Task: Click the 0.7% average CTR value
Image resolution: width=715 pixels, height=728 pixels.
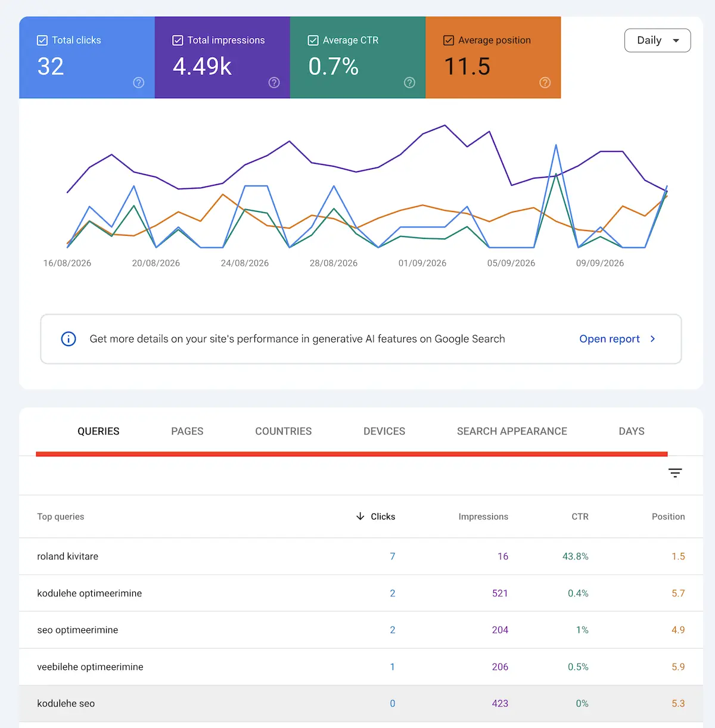Action: [333, 66]
